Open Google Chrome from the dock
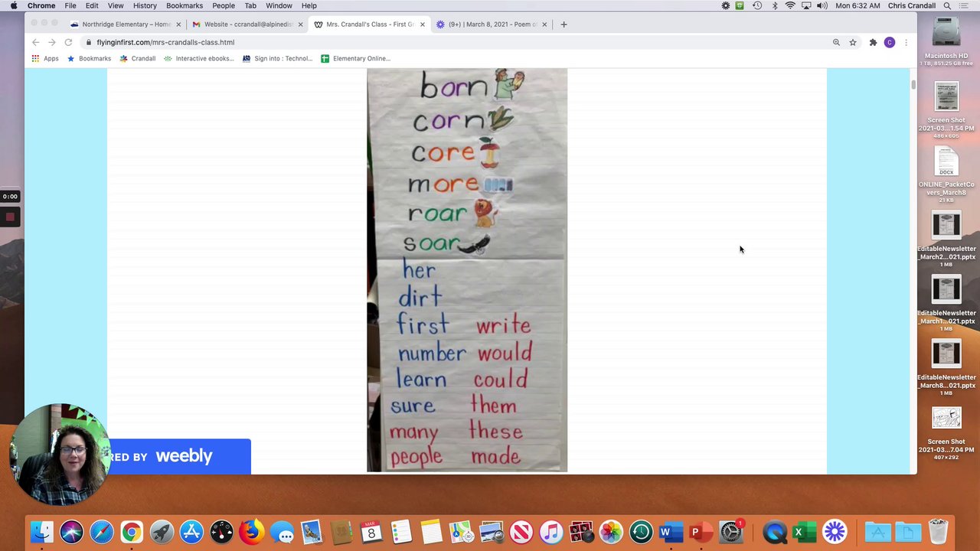The width and height of the screenshot is (980, 551). [x=132, y=531]
